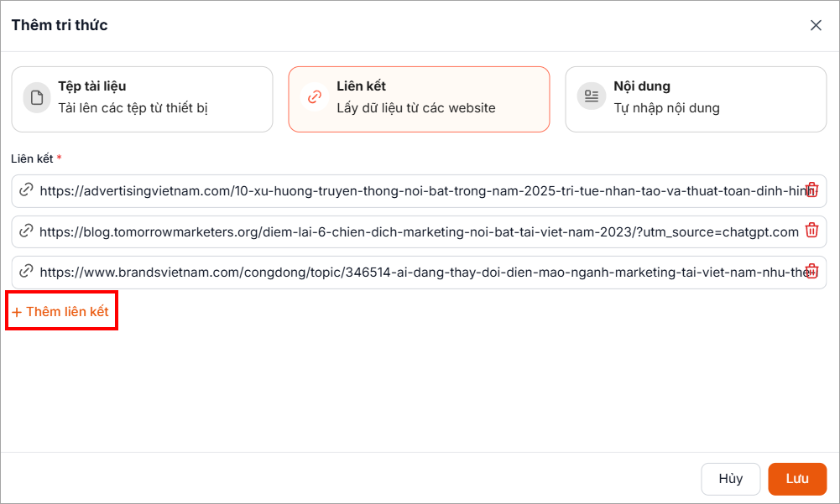Click link icon beside brandsvietnam URL

pos(26,272)
